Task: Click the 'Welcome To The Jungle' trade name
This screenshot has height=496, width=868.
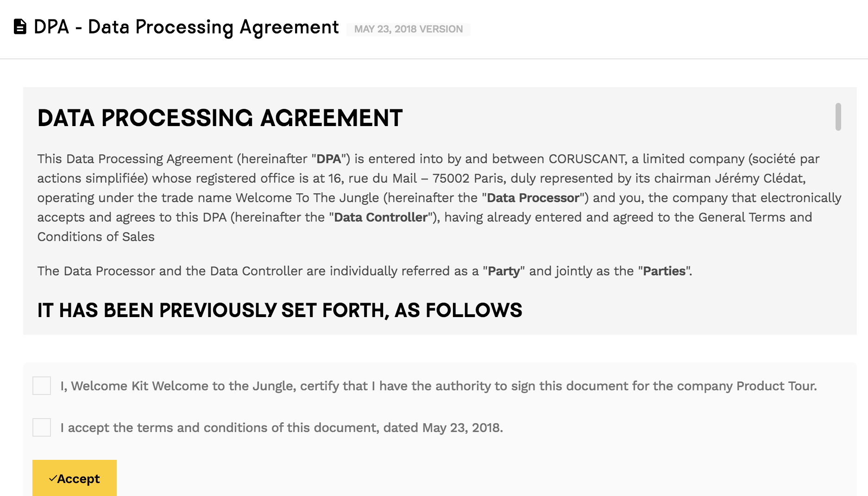Action: coord(308,198)
